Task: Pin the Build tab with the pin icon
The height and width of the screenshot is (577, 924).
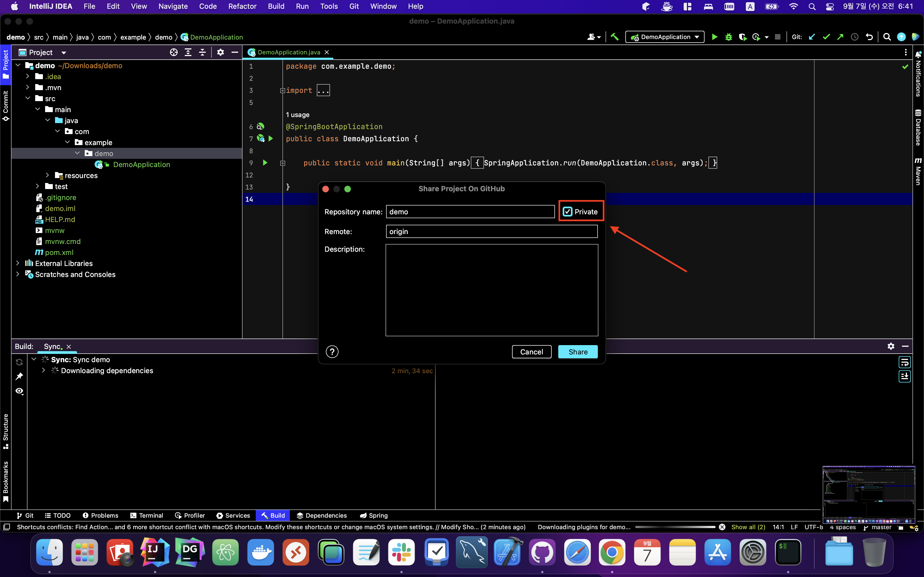Action: 19,376
